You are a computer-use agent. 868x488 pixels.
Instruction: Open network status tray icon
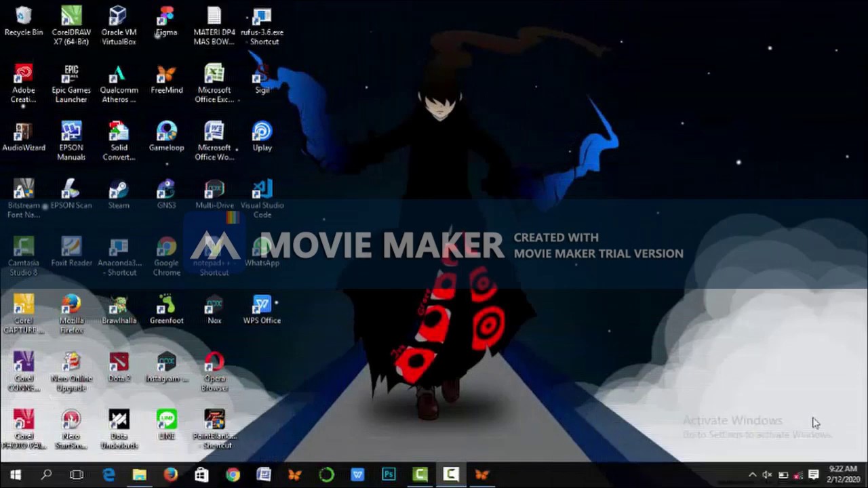click(x=798, y=475)
